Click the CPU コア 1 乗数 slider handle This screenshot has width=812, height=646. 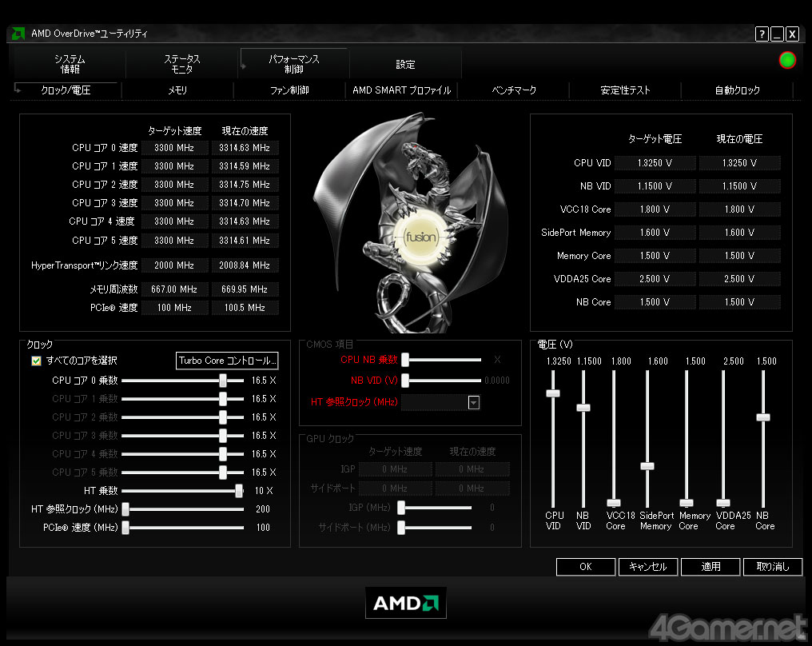223,399
